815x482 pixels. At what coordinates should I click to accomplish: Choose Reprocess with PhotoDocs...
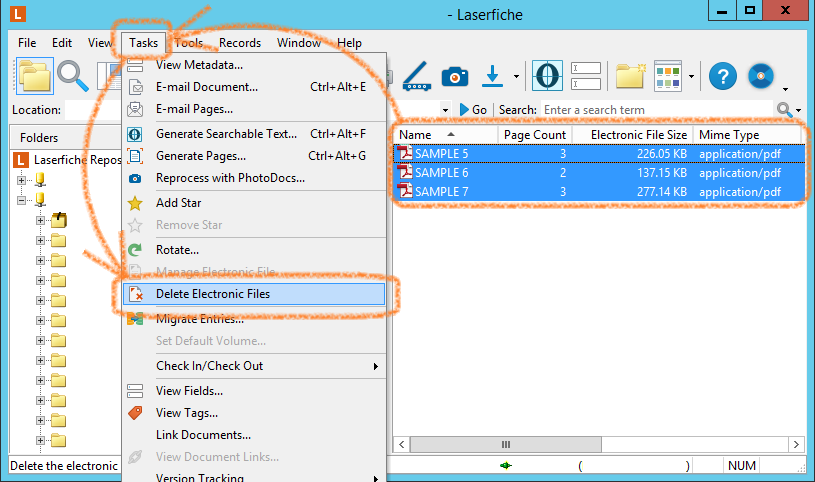[254, 178]
